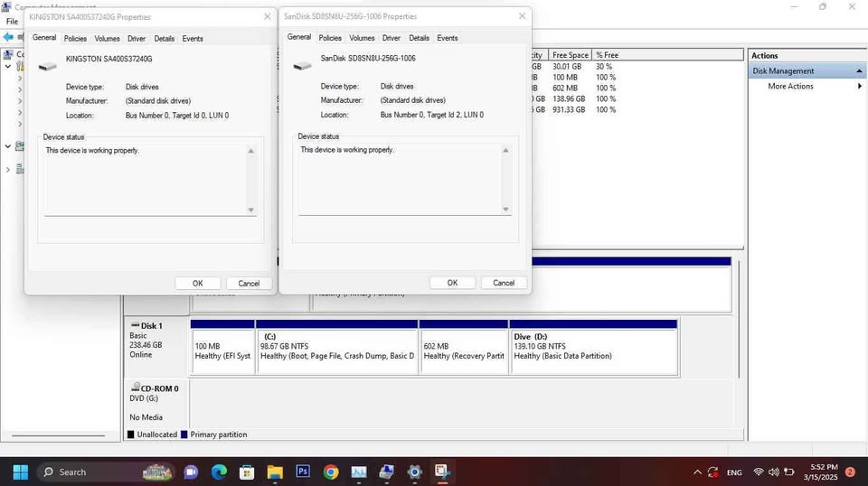
Task: Click Cancel in SanDisk Properties dialog
Action: point(504,283)
